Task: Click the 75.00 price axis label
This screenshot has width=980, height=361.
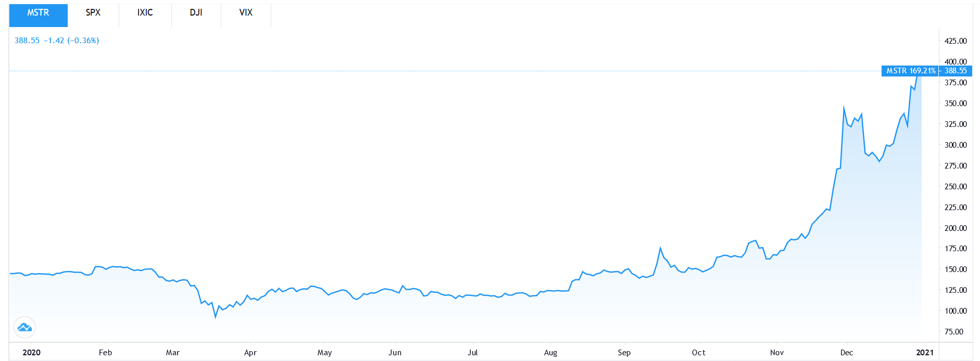Action: coord(954,332)
